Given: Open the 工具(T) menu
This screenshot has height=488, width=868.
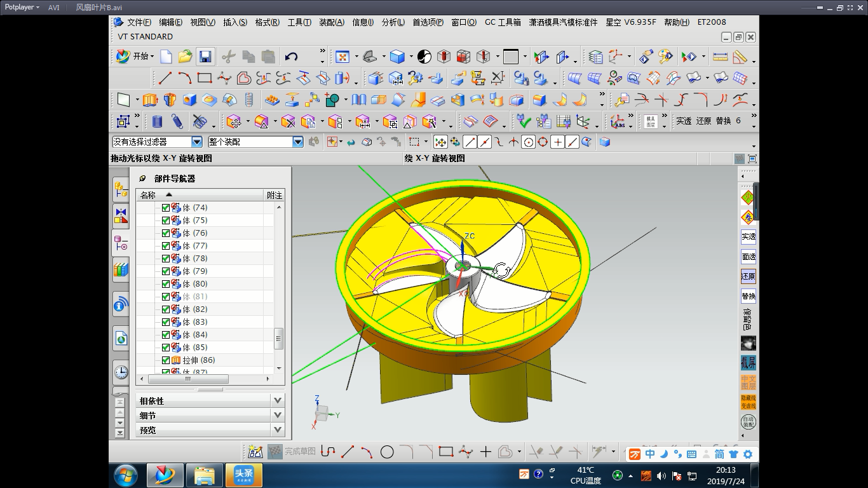Looking at the screenshot, I should point(299,22).
